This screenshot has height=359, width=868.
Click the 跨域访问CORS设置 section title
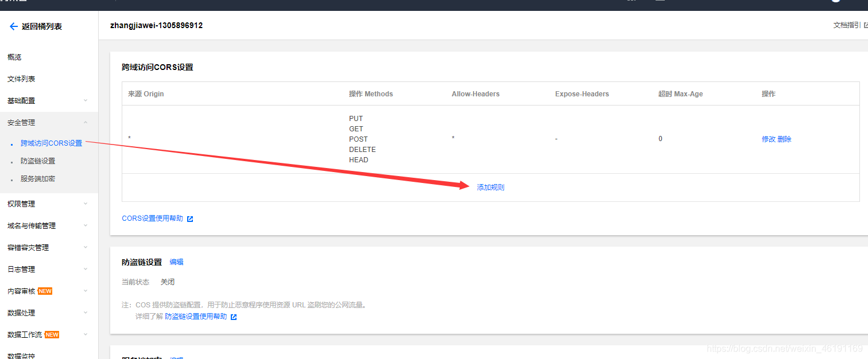coord(157,67)
